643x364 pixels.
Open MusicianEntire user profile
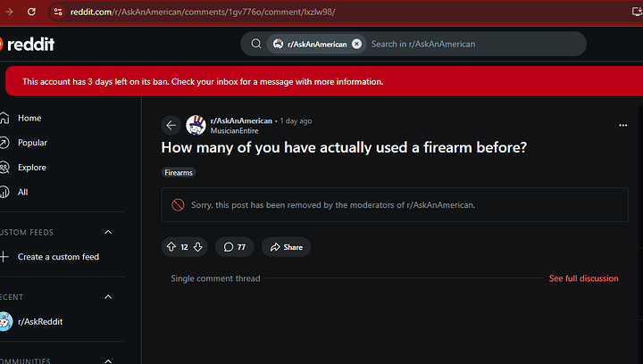click(234, 130)
